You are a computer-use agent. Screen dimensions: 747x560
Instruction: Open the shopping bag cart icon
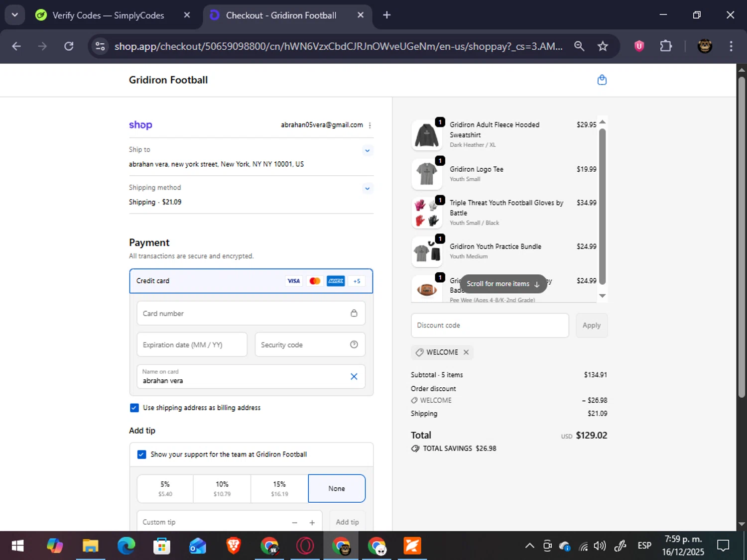pos(602,80)
